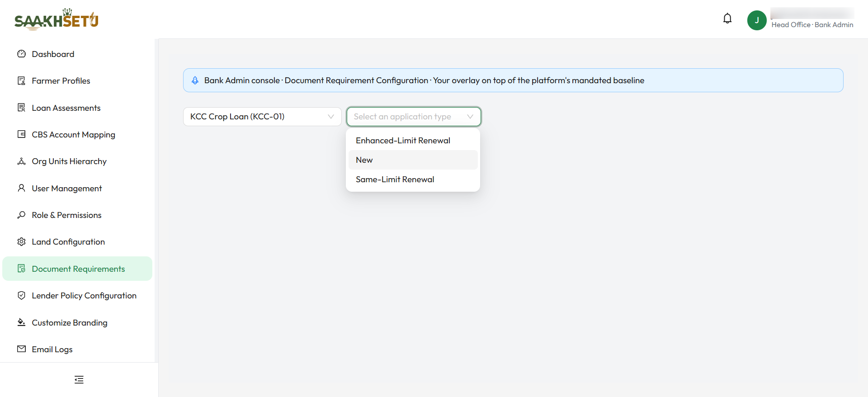Click the User Management person icon
Image resolution: width=868 pixels, height=397 pixels.
[x=21, y=188]
